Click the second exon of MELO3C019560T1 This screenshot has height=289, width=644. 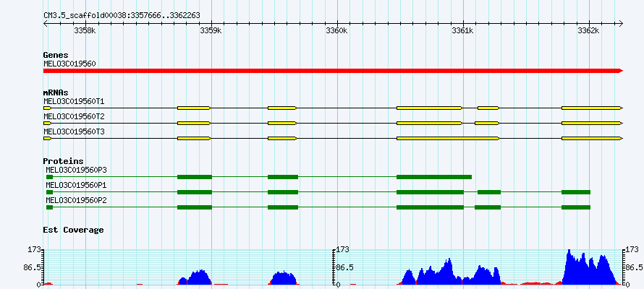coord(194,108)
